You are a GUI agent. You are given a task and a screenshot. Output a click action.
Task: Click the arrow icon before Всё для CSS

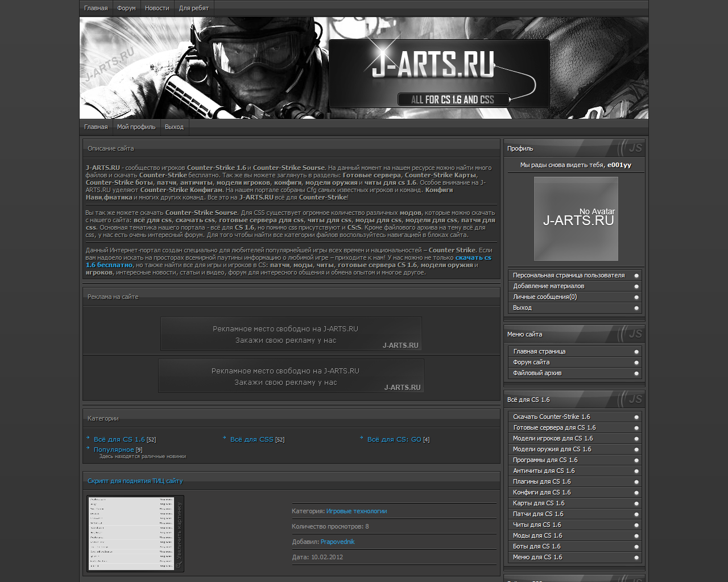(225, 438)
